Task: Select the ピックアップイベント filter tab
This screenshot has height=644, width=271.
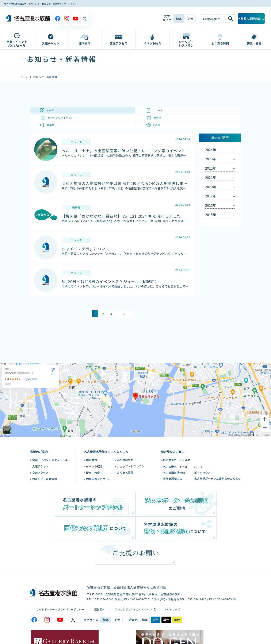Action: pyautogui.click(x=83, y=118)
